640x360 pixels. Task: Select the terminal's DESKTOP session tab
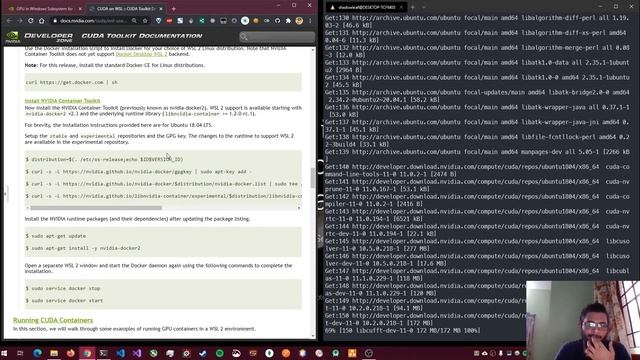coord(366,7)
